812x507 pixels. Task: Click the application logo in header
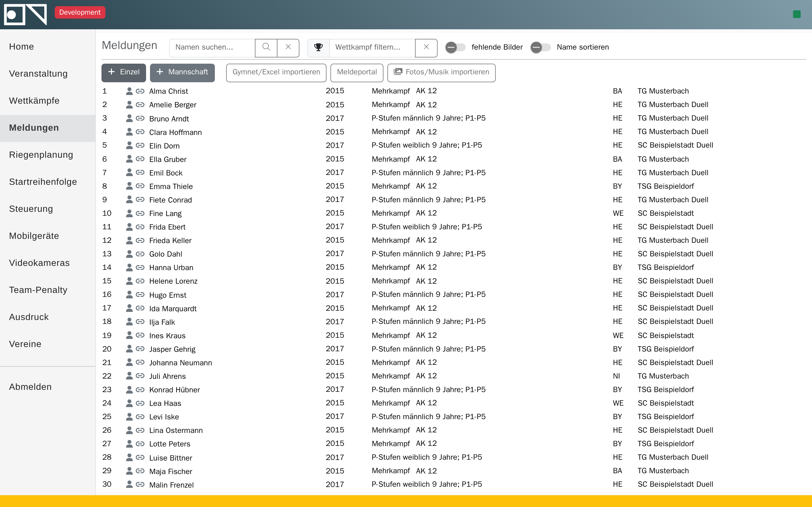tap(25, 14)
